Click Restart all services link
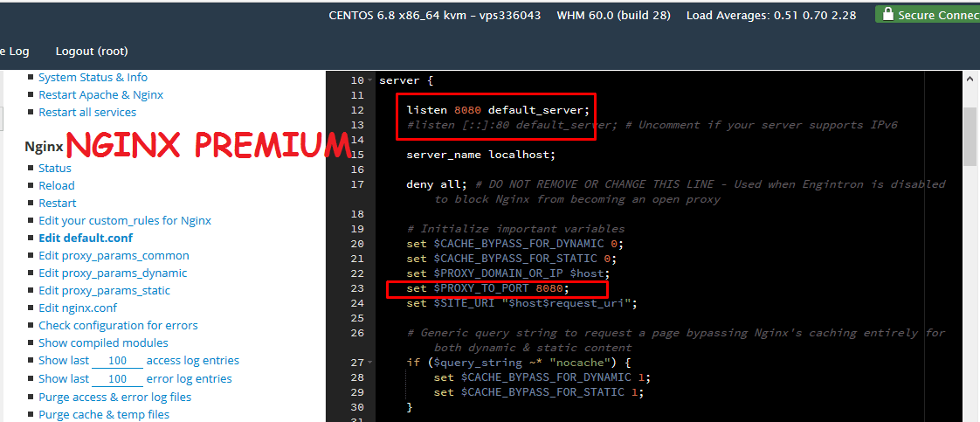This screenshot has width=980, height=422. coord(87,113)
